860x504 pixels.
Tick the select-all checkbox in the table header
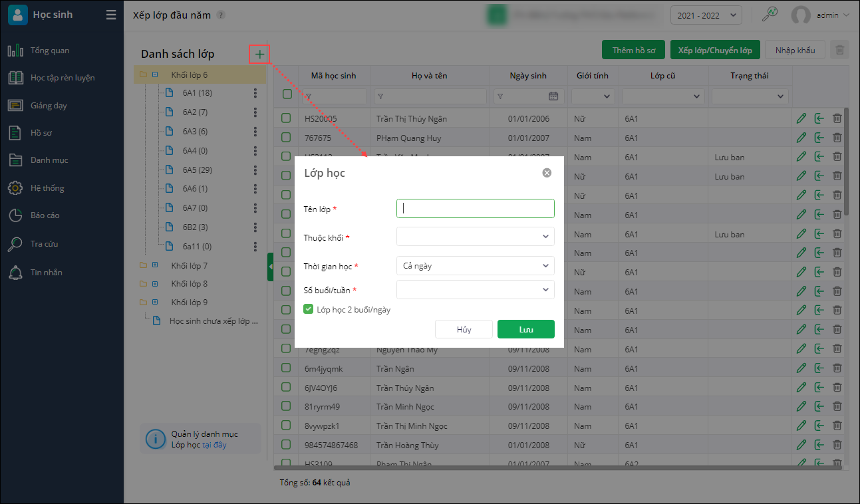coord(287,94)
